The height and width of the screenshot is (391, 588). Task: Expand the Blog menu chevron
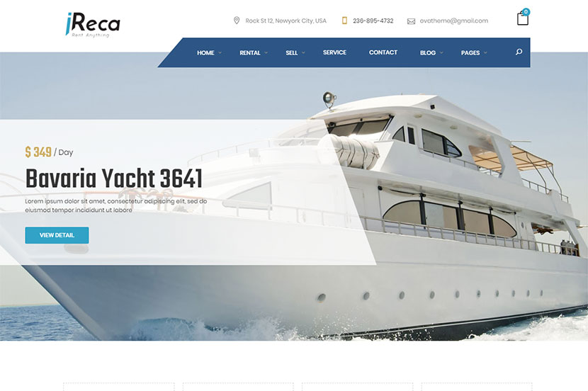tap(441, 53)
